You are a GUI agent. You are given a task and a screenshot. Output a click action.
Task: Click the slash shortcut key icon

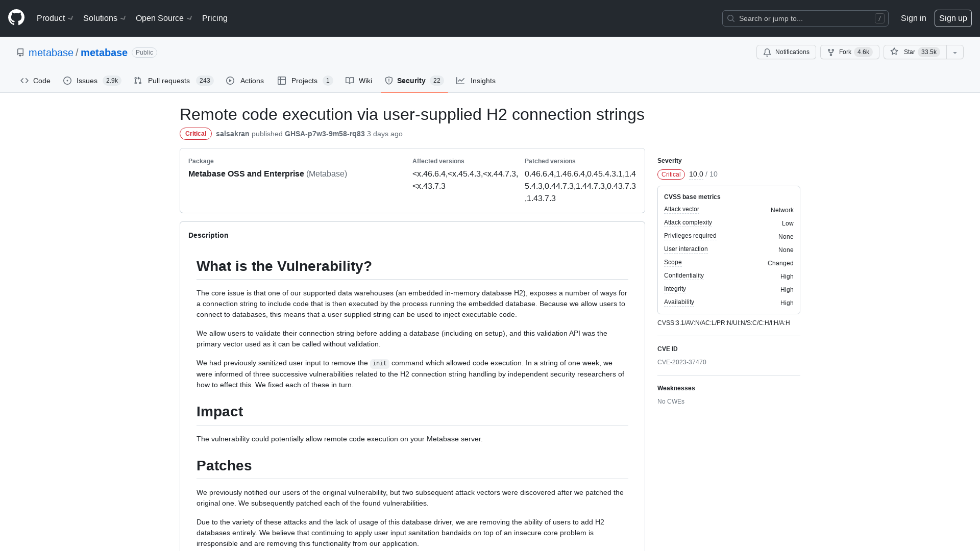tap(879, 18)
